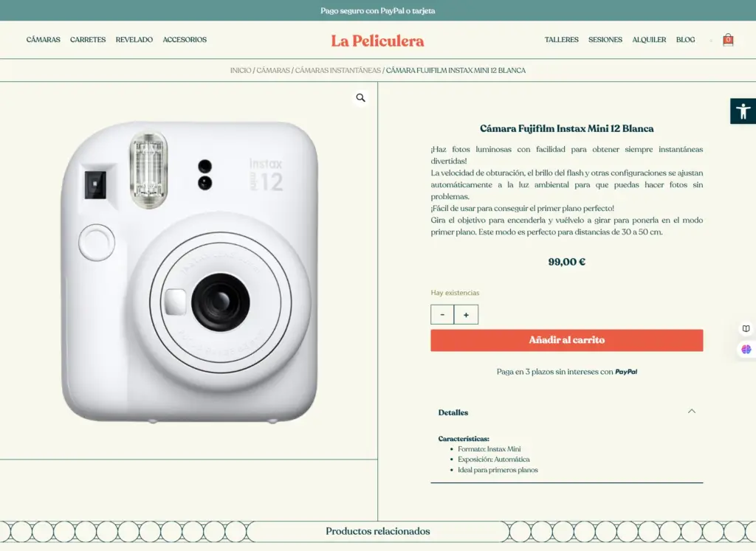Visit the Blog link in header
756x551 pixels.
pos(685,40)
